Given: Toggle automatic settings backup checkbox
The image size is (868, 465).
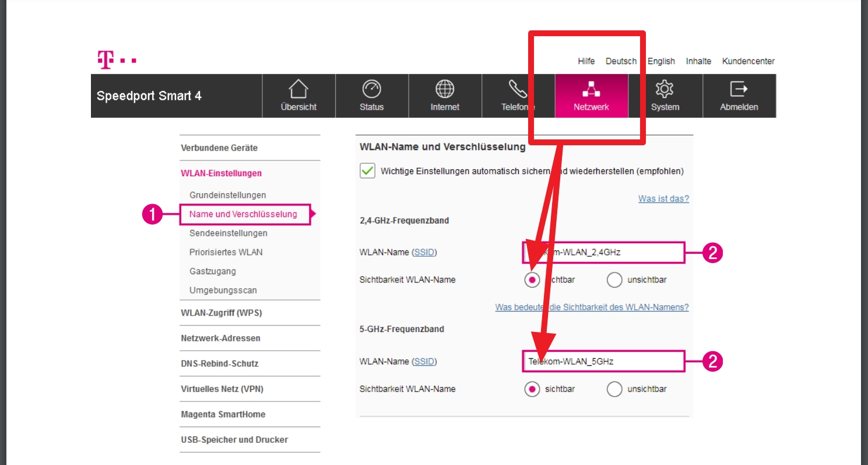Looking at the screenshot, I should click(x=367, y=171).
